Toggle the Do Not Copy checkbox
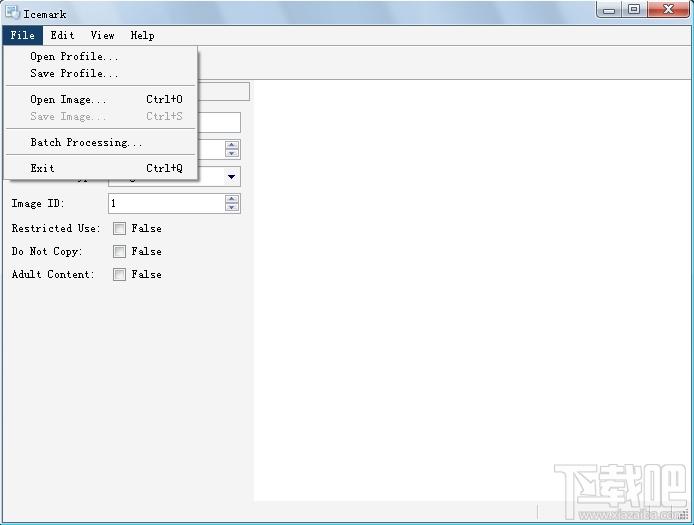The image size is (694, 525). click(x=119, y=251)
